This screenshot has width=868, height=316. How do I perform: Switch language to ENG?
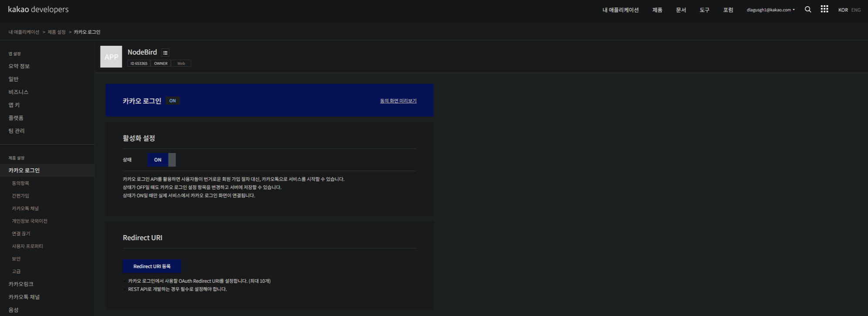point(856,10)
